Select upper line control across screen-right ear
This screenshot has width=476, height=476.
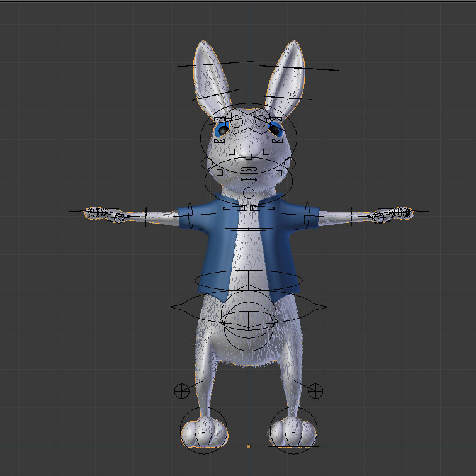pyautogui.click(x=299, y=68)
